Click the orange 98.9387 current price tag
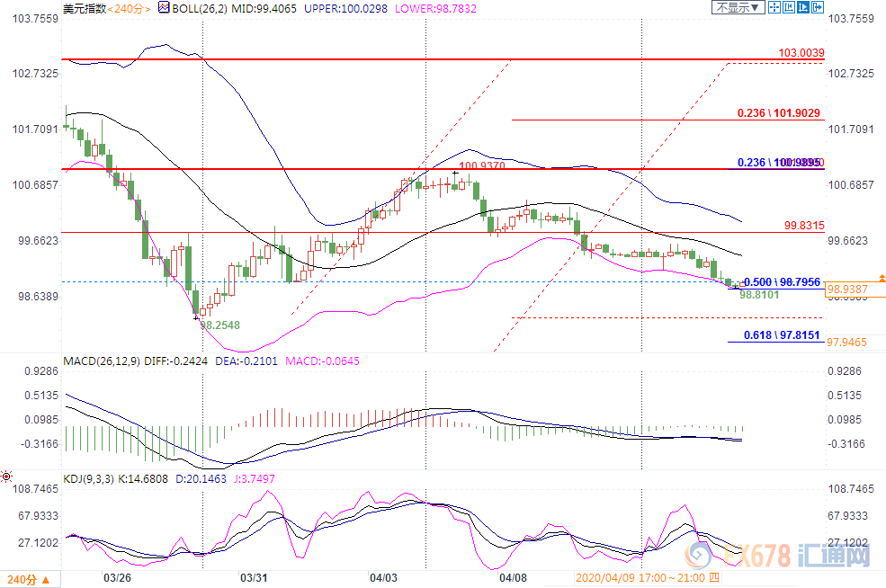The height and width of the screenshot is (588, 886). (x=847, y=289)
